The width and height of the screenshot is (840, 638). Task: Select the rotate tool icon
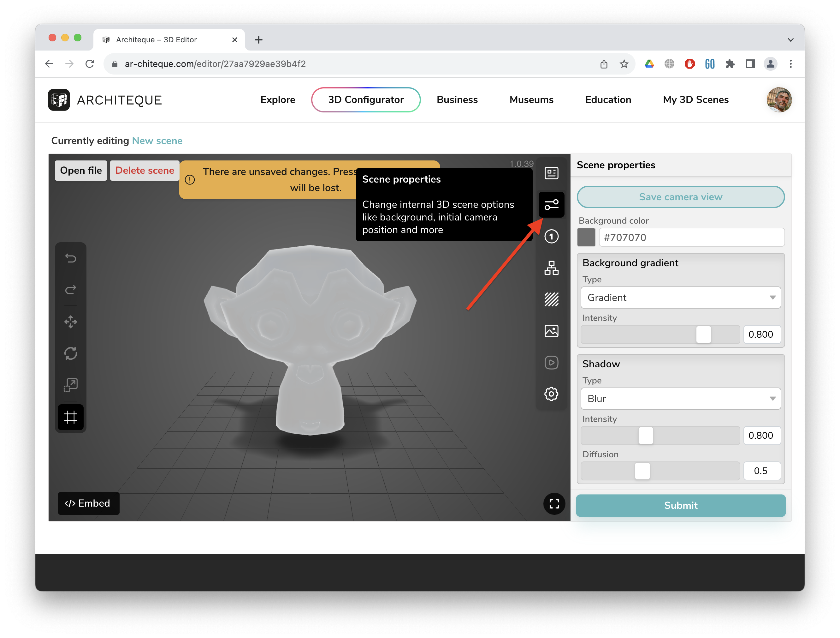[71, 353]
